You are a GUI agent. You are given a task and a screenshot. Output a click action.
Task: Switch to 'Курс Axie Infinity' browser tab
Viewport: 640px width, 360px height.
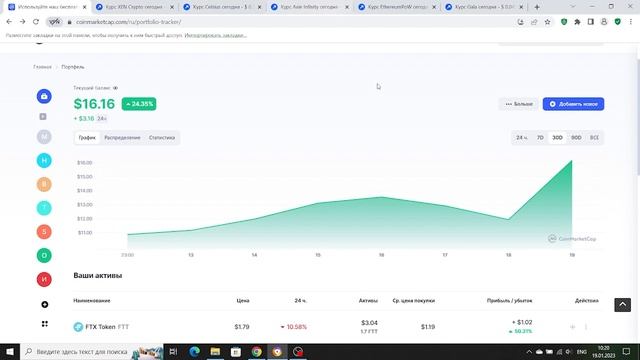(310, 7)
